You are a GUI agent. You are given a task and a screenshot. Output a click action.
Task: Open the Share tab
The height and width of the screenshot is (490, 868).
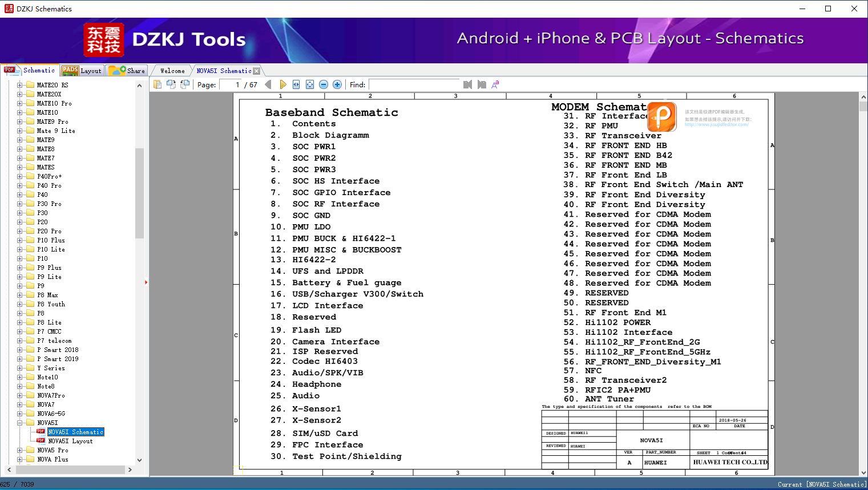point(127,71)
